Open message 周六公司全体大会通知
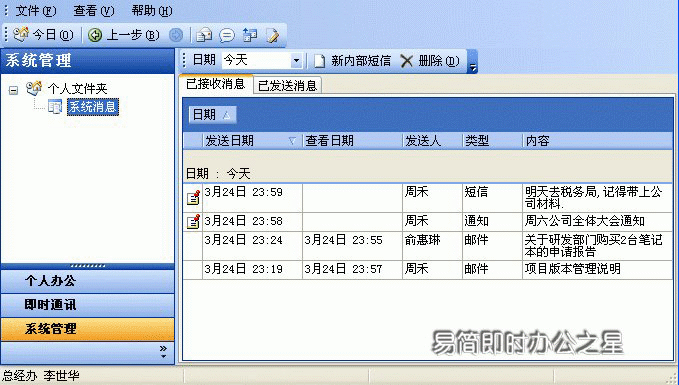This screenshot has width=679, height=385. [x=597, y=221]
